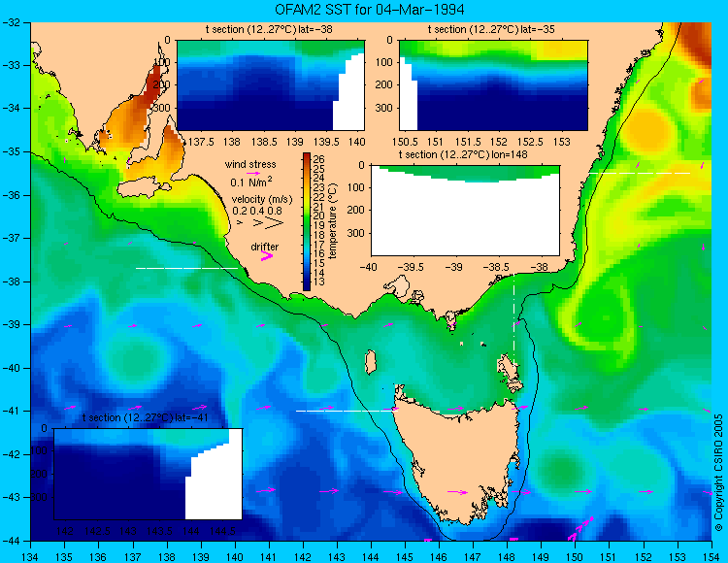Click the chart title 'OFAM2 SST for 04-Mar-1994'
Screen dimensions: 728x563
pos(369,10)
